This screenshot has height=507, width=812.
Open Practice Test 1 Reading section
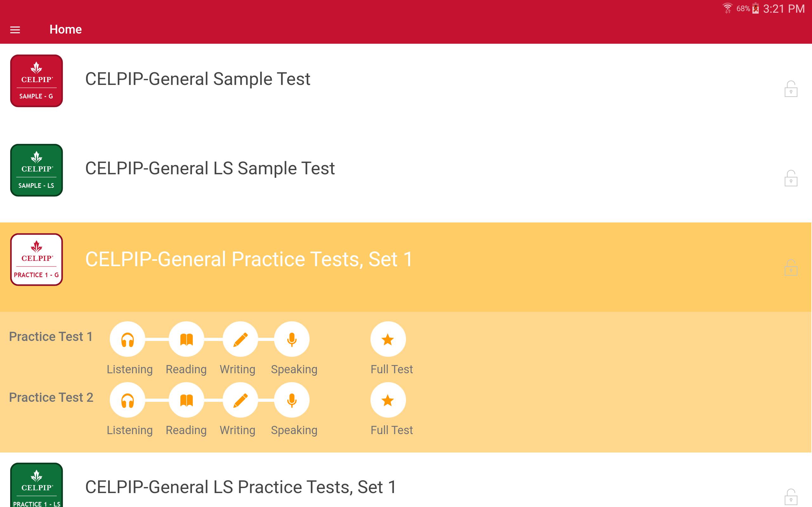click(x=187, y=339)
